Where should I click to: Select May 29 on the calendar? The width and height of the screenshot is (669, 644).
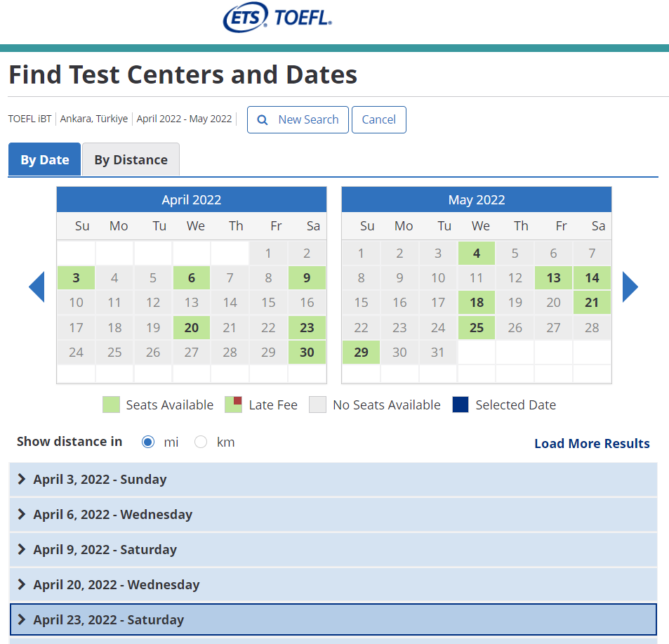(x=361, y=352)
